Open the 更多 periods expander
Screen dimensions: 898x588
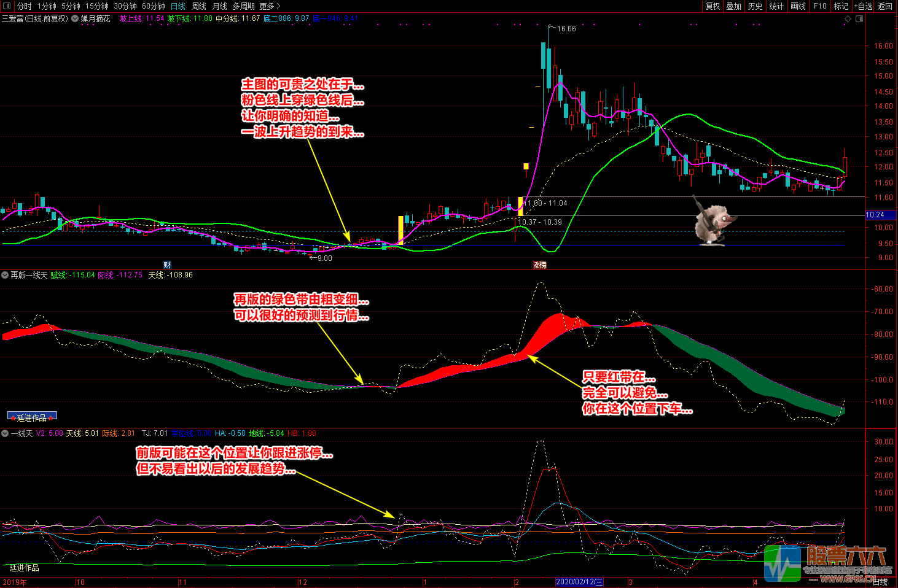(270, 6)
